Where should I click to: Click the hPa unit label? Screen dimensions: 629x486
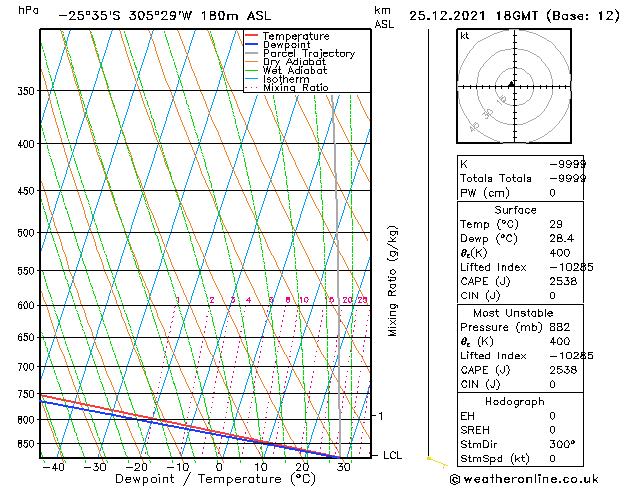click(28, 10)
